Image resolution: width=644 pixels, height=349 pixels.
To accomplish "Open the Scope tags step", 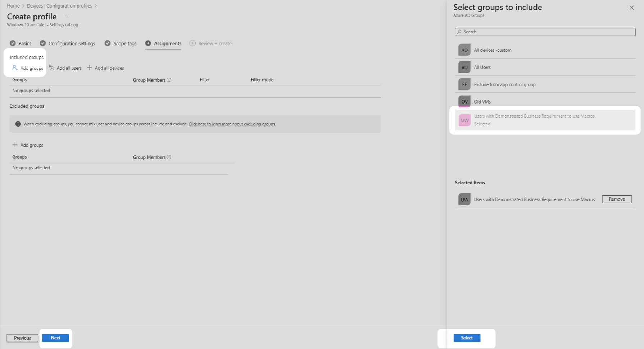I will [x=124, y=43].
